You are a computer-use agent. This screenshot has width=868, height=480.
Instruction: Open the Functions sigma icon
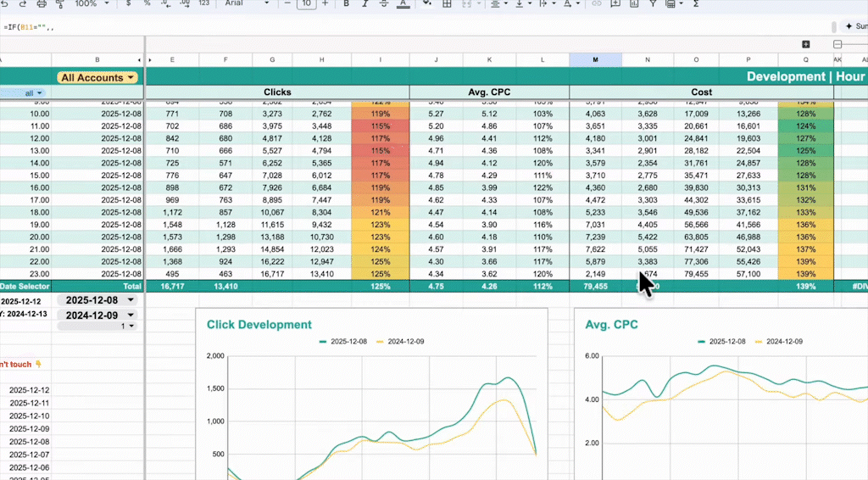tap(696, 3)
